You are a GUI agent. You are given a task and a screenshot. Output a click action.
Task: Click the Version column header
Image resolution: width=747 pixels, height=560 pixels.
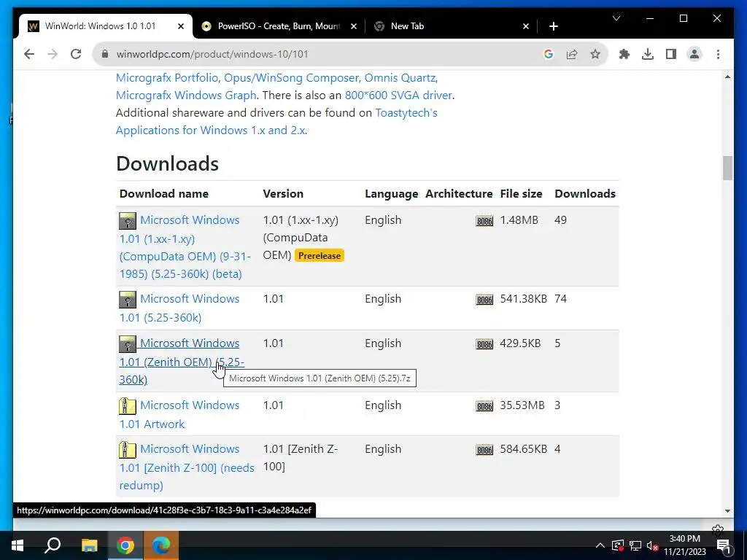point(283,194)
